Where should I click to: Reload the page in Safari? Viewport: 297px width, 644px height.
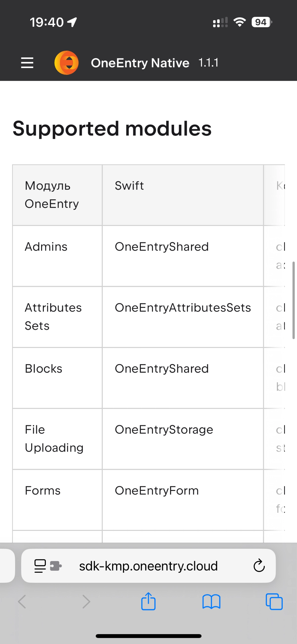(x=259, y=566)
